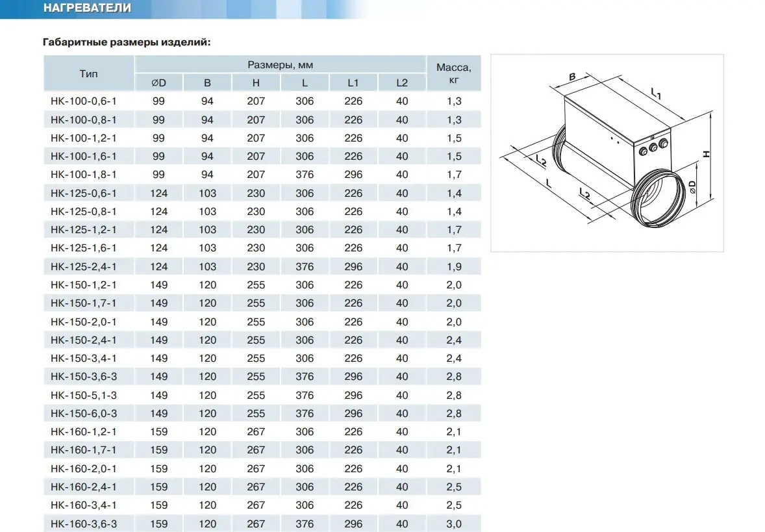Click the L1 column header
This screenshot has width=765, height=532.
coord(353,83)
